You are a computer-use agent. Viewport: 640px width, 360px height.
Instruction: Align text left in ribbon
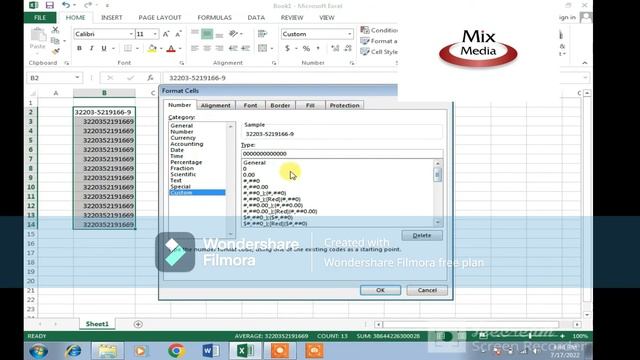click(x=195, y=49)
